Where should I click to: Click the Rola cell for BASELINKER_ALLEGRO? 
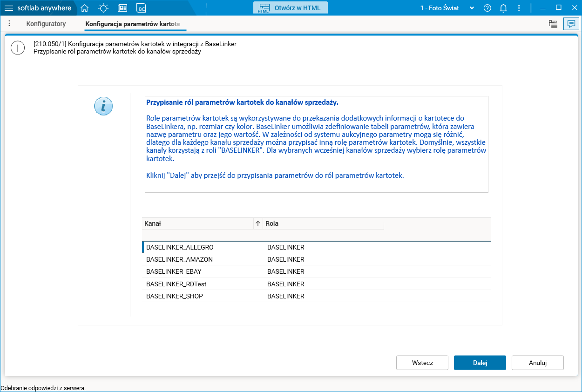(285, 247)
